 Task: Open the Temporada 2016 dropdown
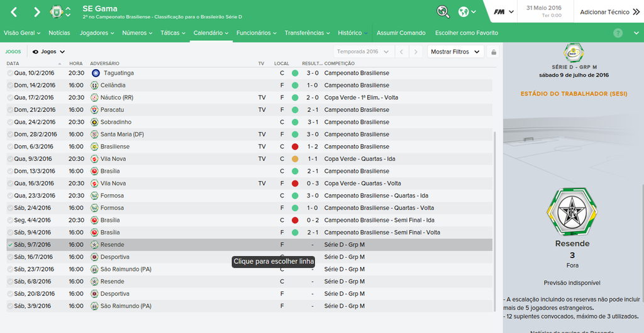363,52
